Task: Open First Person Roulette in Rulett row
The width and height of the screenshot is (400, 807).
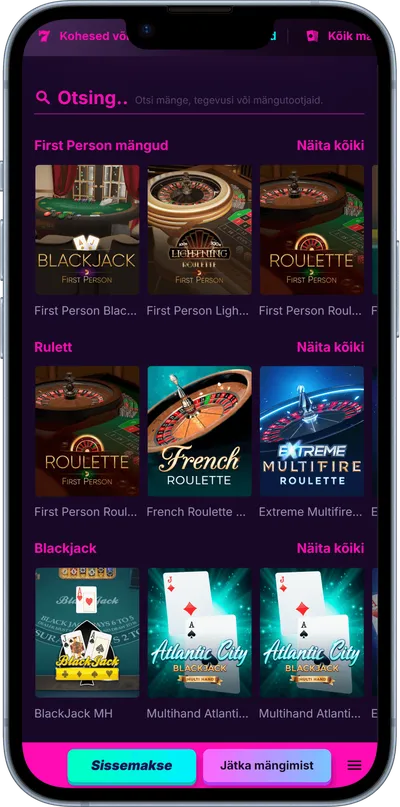Action: point(87,431)
